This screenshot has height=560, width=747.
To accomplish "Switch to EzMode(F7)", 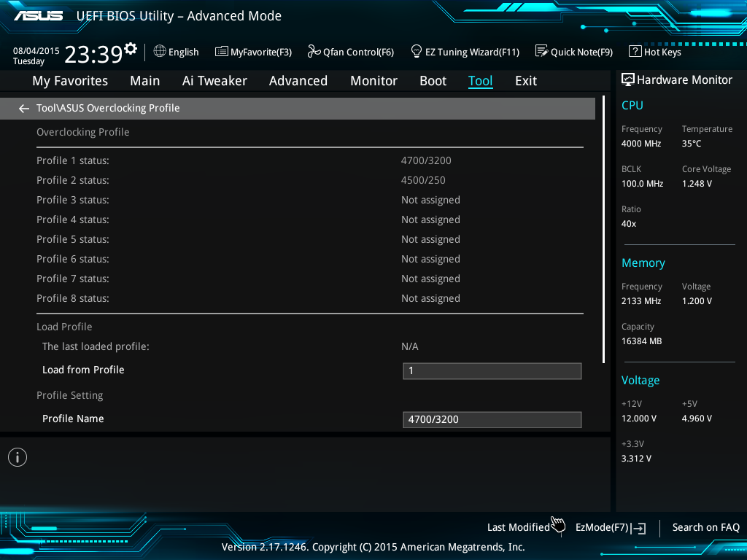I will (602, 527).
